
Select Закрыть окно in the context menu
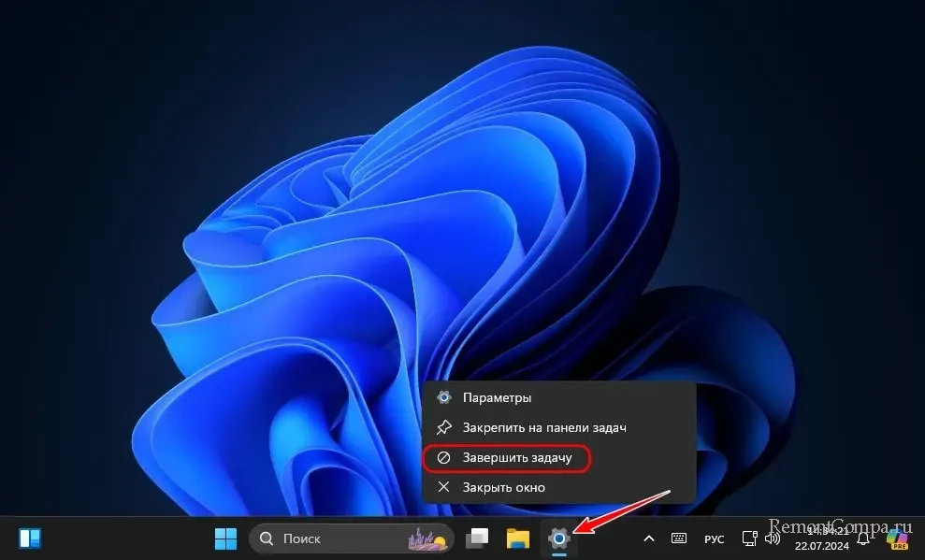click(x=559, y=487)
